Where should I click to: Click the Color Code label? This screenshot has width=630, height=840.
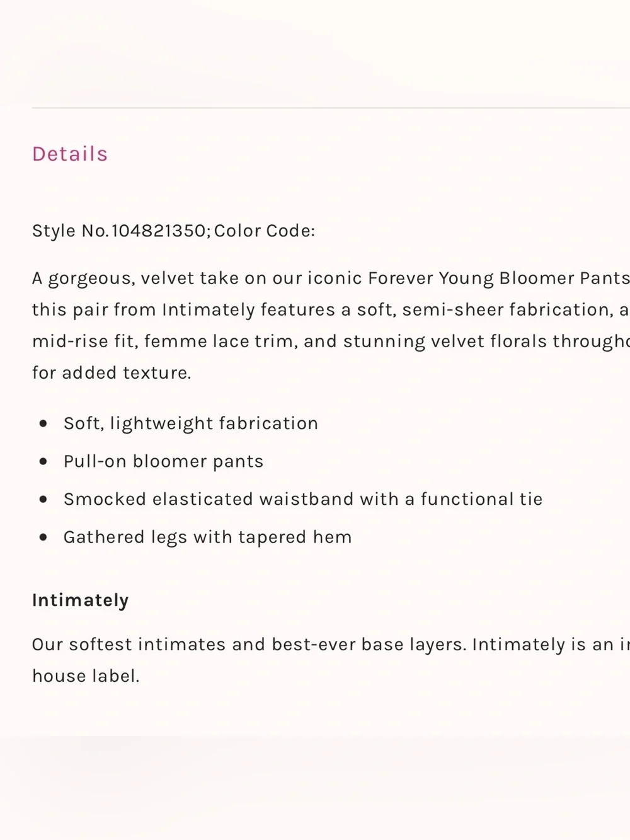[x=265, y=231]
